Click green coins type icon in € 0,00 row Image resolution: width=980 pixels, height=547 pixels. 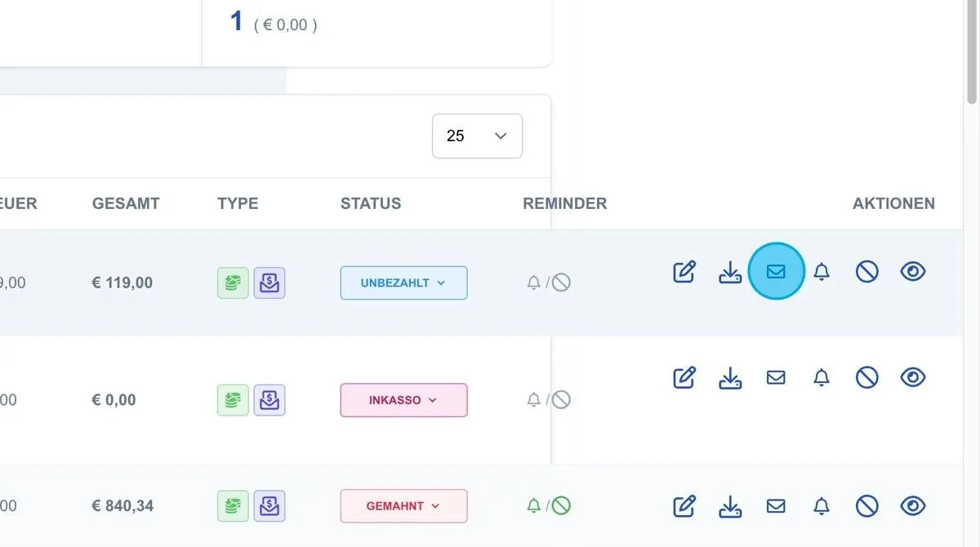[x=233, y=400]
